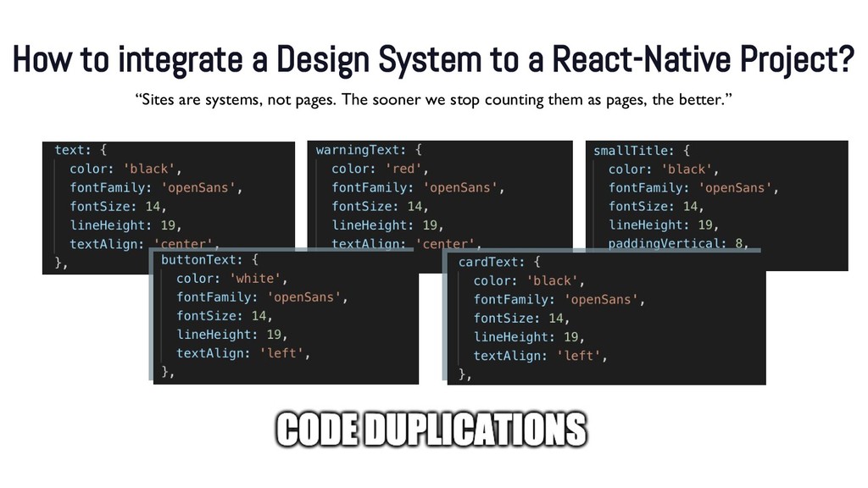Select the "warningText: {" line
This screenshot has width=868, height=488.
(x=370, y=150)
